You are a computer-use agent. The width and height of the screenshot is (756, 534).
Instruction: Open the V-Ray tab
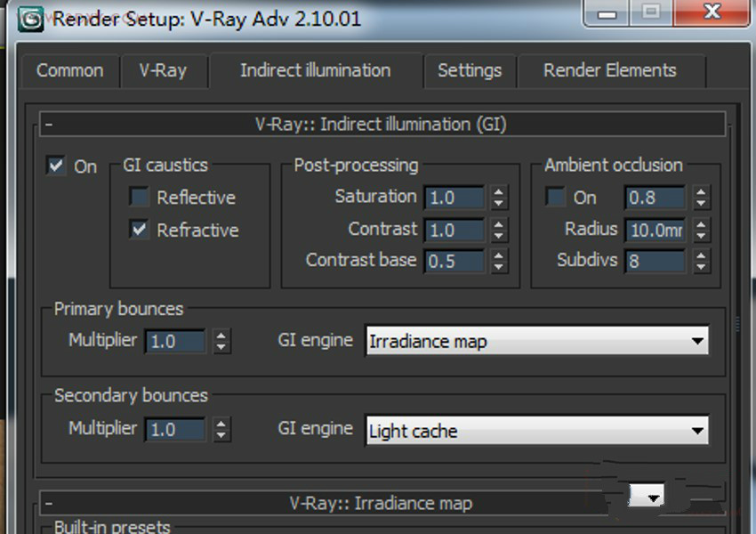click(x=163, y=70)
